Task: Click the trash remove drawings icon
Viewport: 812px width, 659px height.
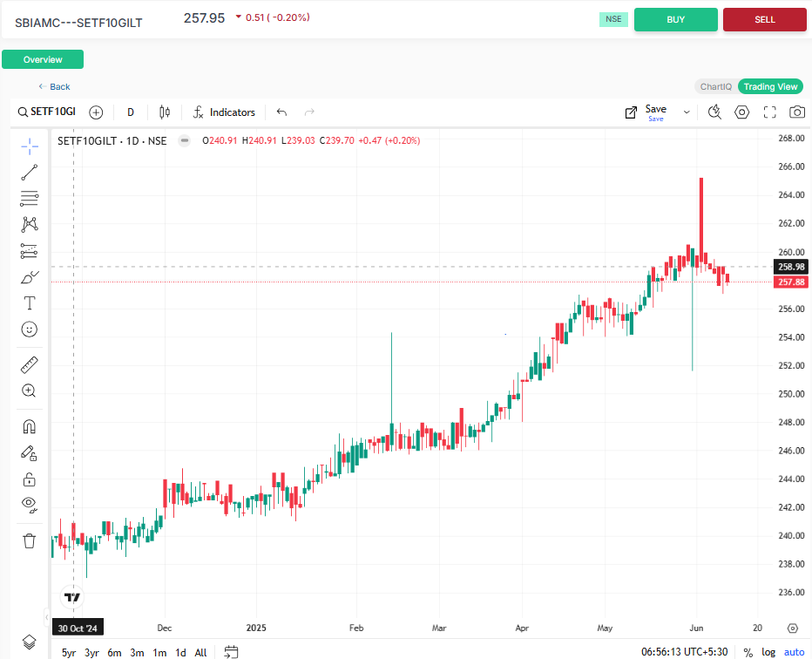Action: [30, 540]
